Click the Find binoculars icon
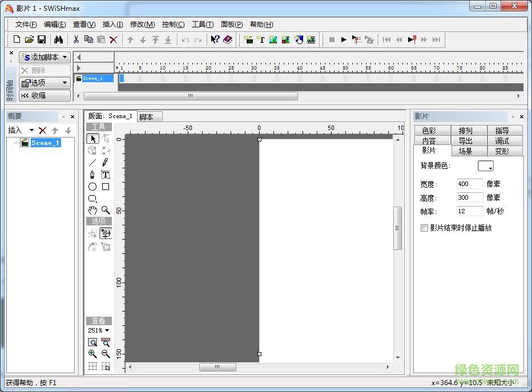 (x=58, y=39)
